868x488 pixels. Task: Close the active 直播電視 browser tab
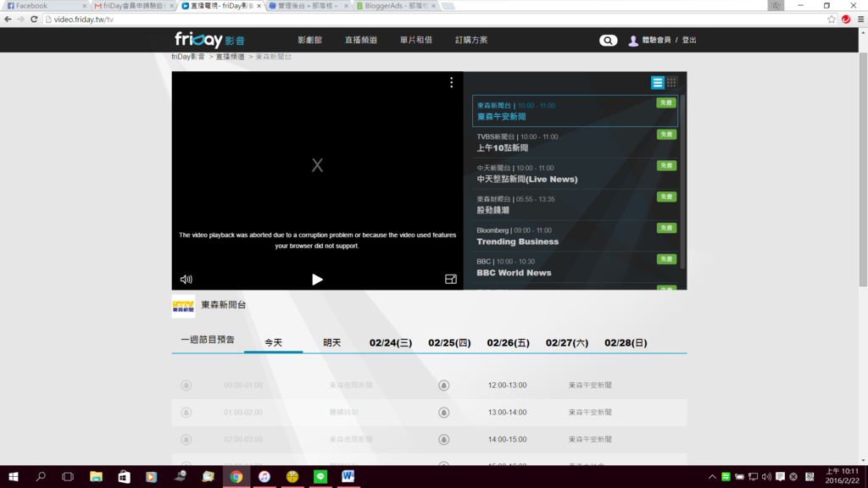click(259, 6)
